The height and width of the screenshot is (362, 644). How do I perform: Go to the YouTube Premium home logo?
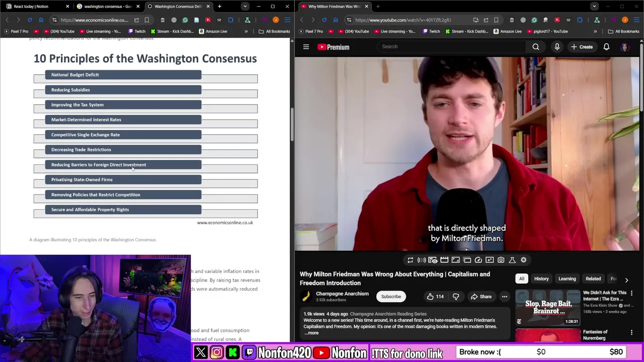pos(333,47)
